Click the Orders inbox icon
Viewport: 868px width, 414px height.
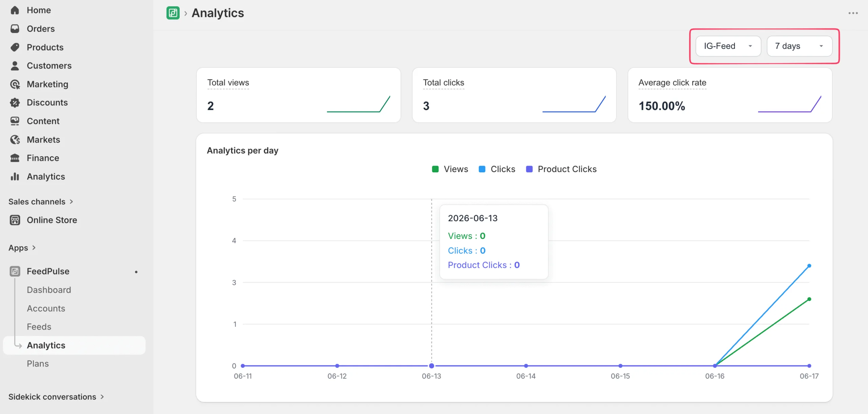coord(15,29)
